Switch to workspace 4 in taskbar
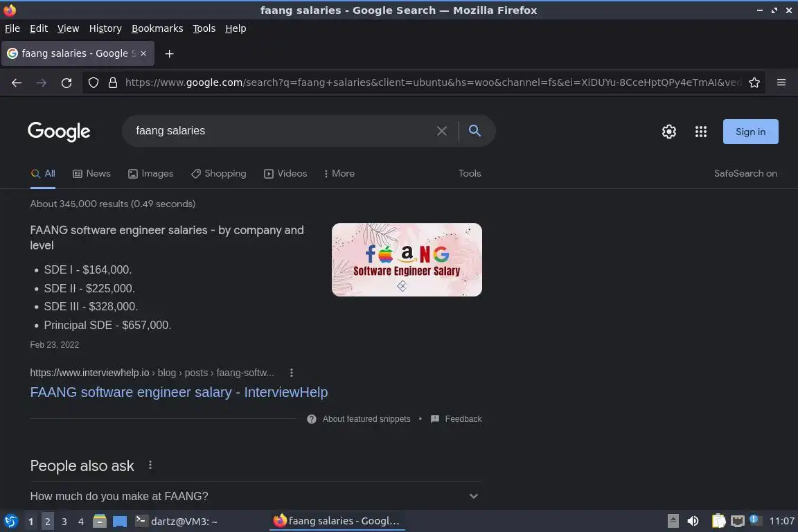 pos(81,522)
